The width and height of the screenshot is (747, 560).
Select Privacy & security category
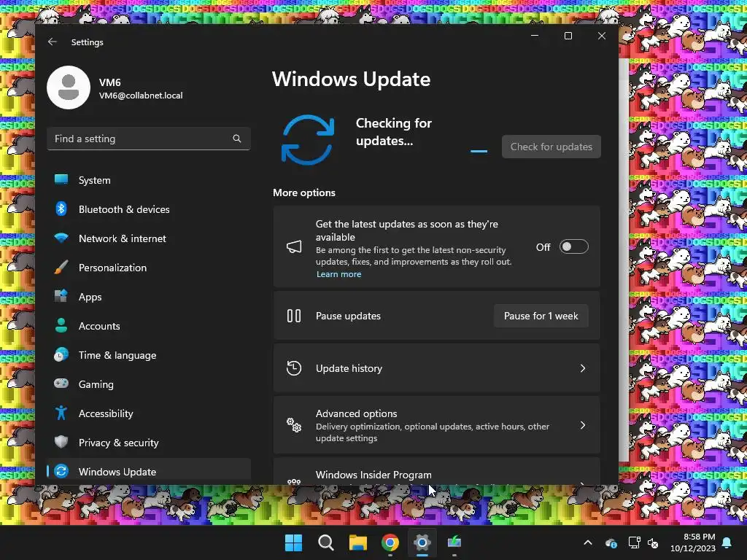click(149, 443)
